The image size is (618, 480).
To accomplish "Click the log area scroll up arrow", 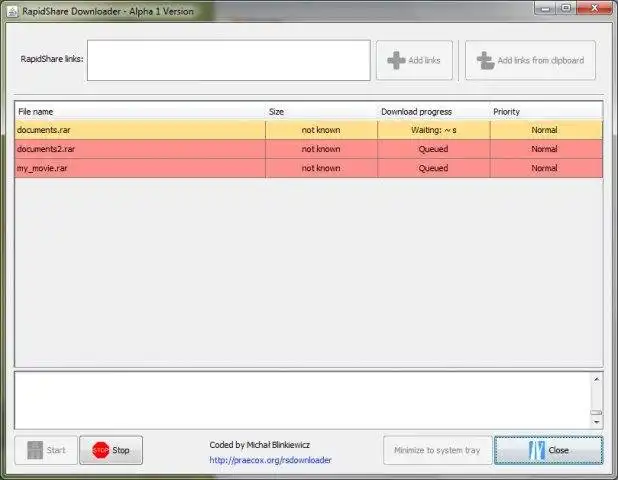I will (x=596, y=379).
